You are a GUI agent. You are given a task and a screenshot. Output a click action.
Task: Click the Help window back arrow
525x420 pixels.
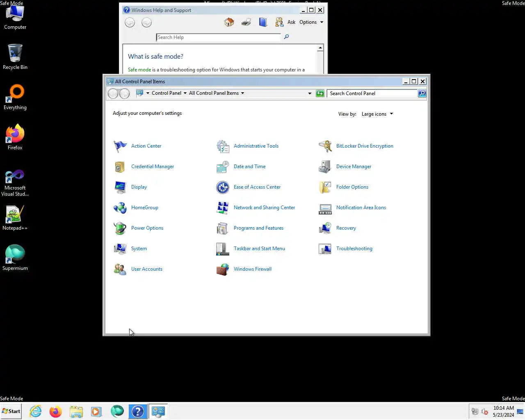[130, 23]
